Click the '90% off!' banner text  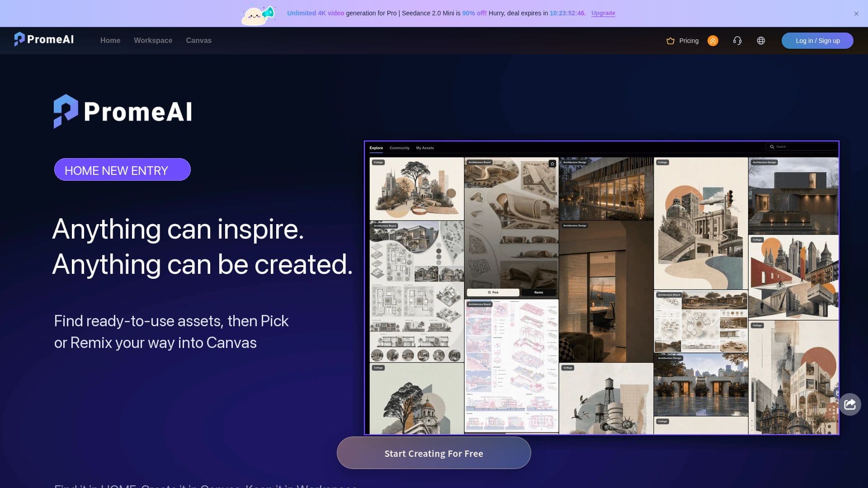[474, 13]
